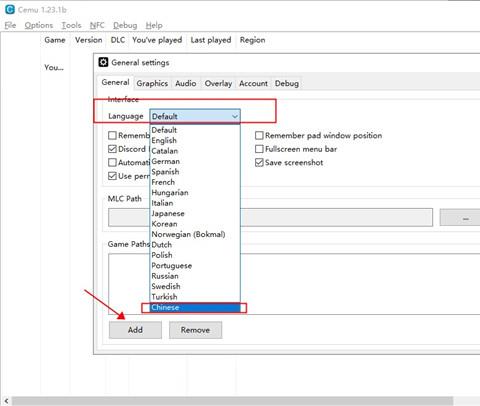
Task: Enable the Automatic updates checkbox
Action: point(112,162)
